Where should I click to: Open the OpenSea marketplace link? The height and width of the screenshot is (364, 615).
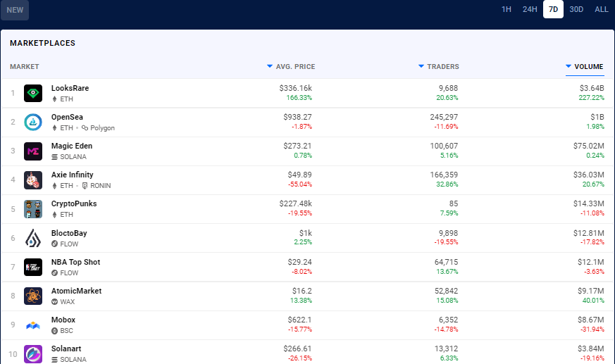[67, 117]
